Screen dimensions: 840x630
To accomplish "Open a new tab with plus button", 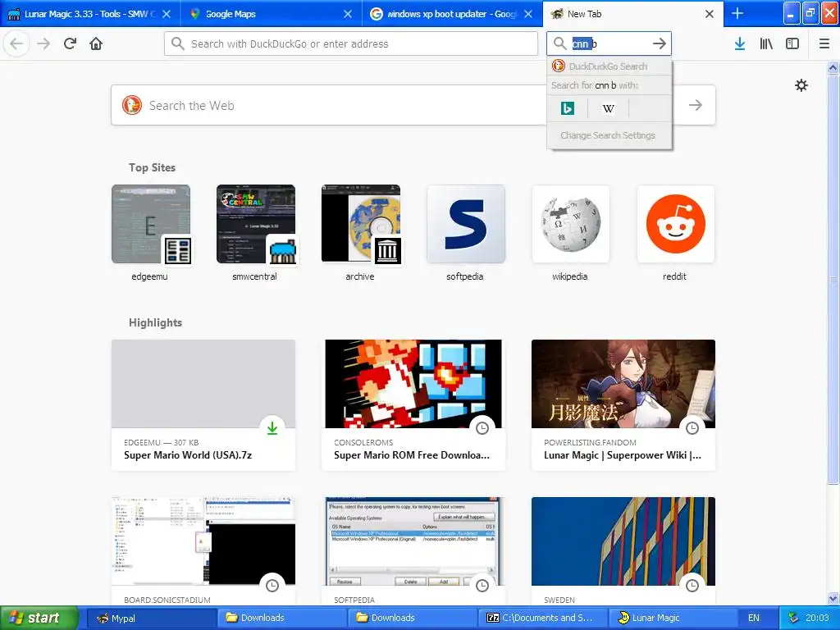I will coord(737,13).
